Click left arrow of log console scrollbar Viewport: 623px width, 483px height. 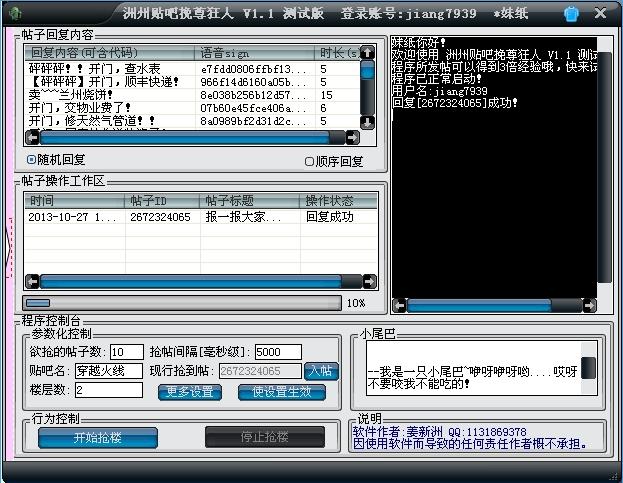click(x=399, y=306)
